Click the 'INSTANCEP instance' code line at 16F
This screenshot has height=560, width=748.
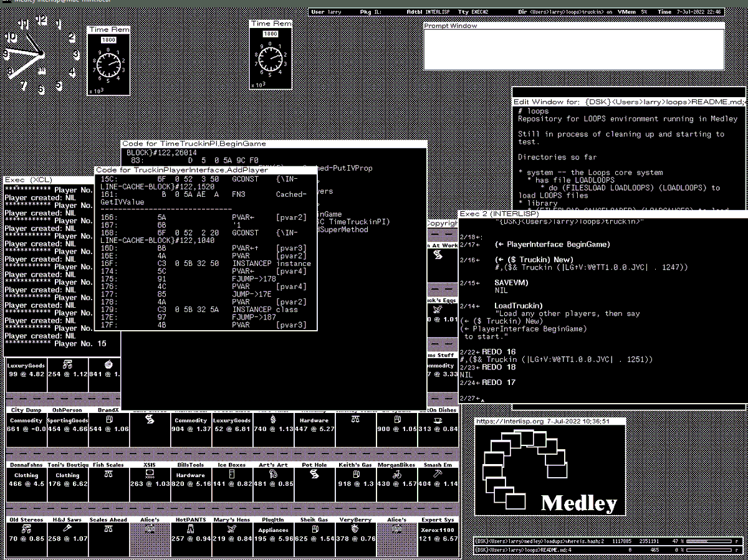206,263
